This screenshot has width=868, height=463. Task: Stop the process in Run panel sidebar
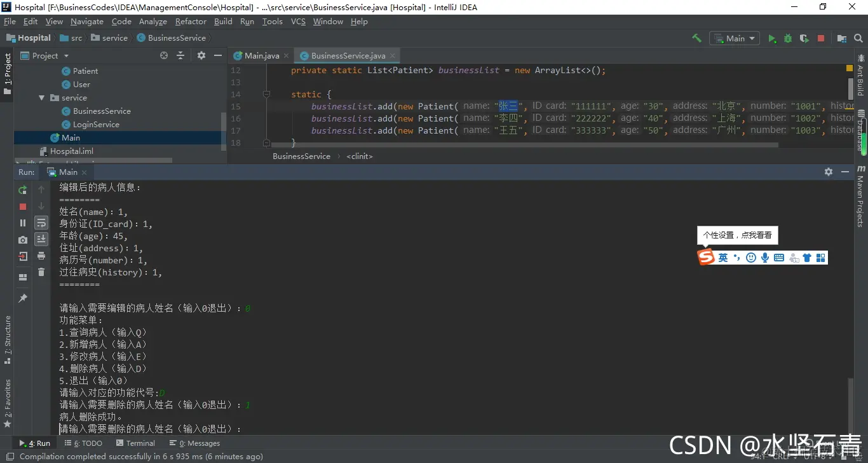coord(23,206)
